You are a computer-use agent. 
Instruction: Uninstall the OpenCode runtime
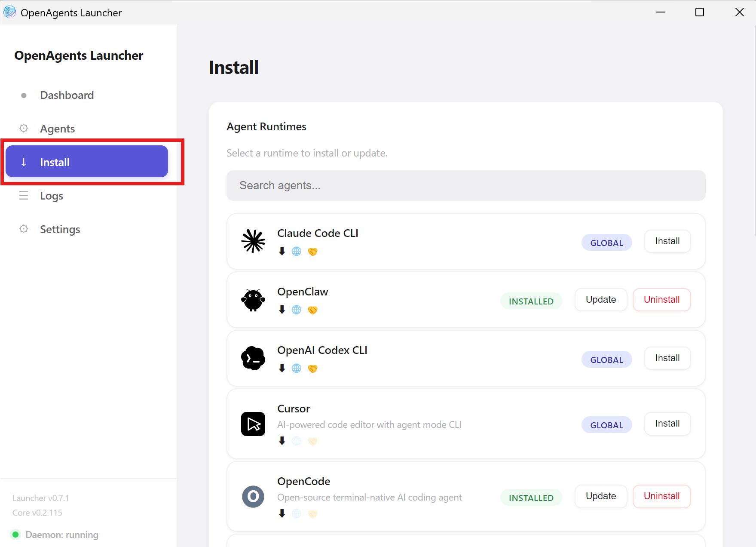(662, 496)
